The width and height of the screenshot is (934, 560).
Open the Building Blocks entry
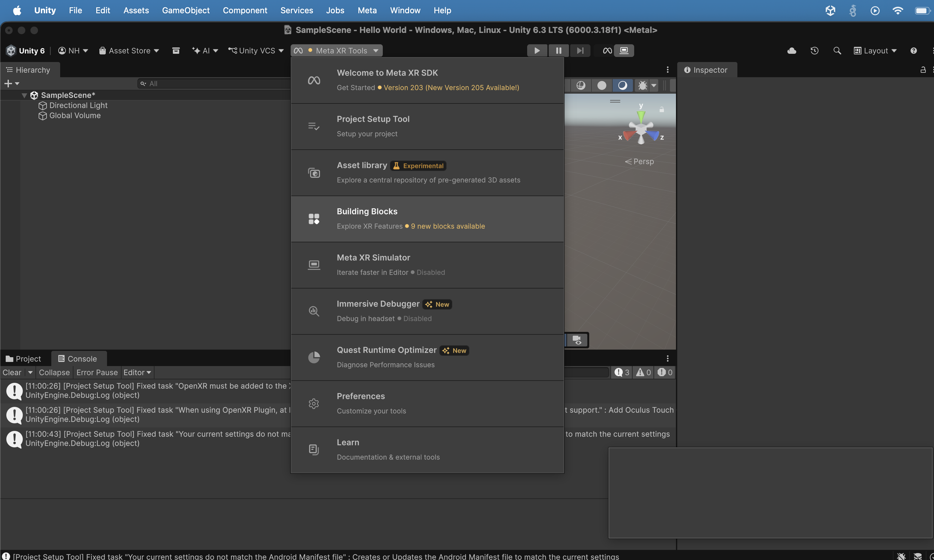[427, 219]
